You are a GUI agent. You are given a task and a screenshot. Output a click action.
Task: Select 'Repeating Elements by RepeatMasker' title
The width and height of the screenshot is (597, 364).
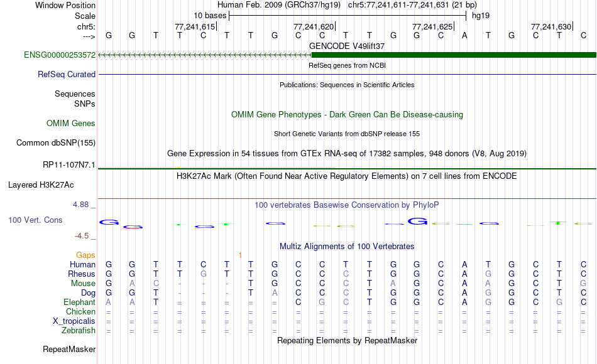point(347,340)
